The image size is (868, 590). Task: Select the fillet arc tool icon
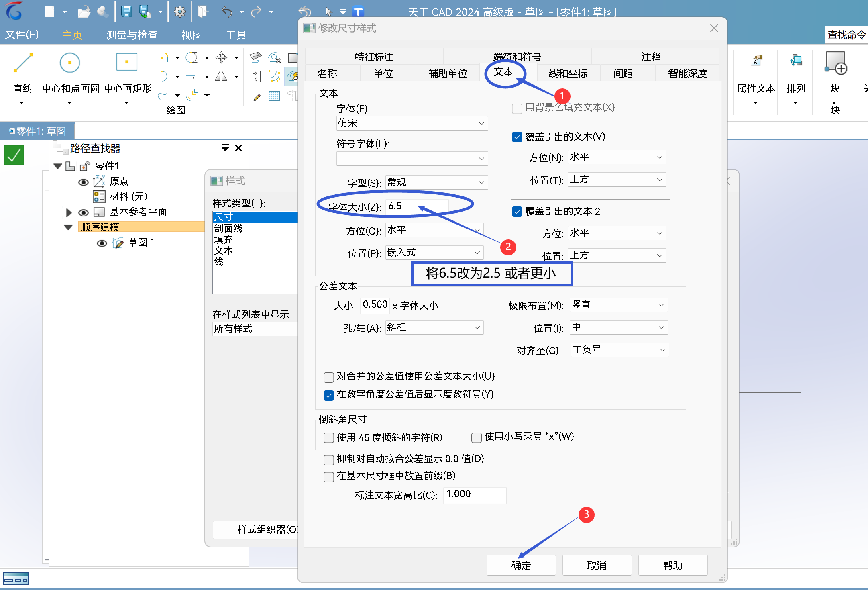[163, 57]
